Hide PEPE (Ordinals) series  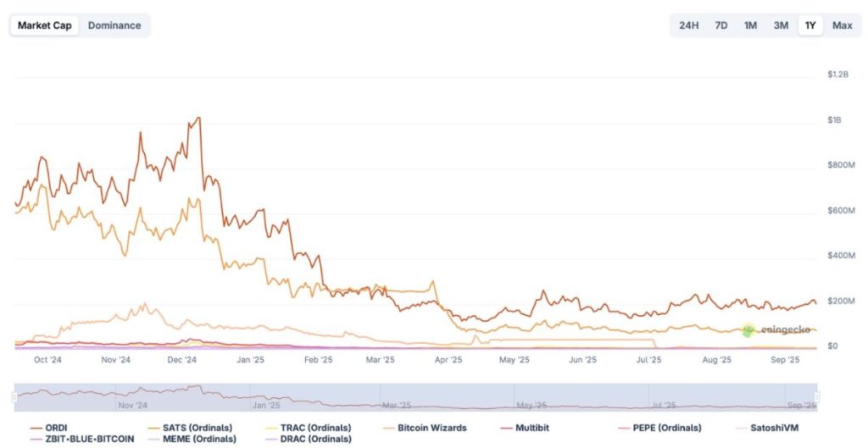coord(659,428)
